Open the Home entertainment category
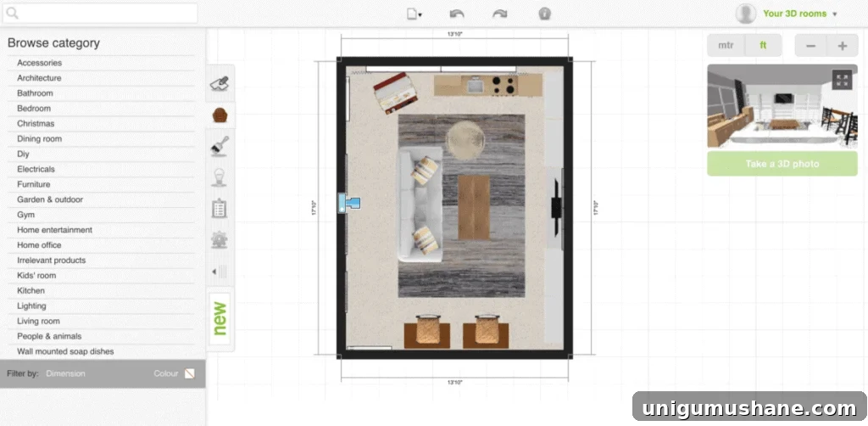 click(54, 230)
